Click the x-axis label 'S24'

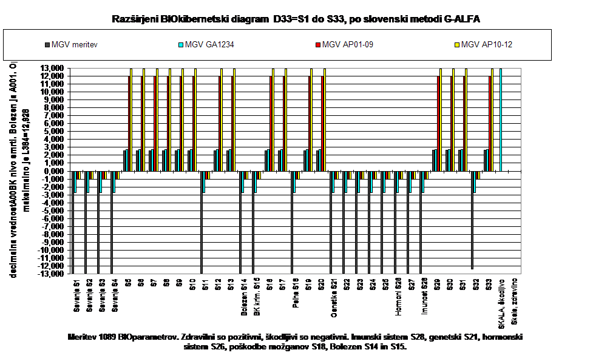point(373,285)
